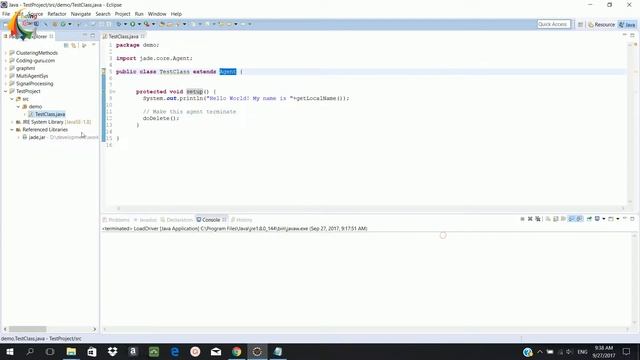Collapse the TestProject tree node
The height and width of the screenshot is (360, 640).
click(6, 91)
